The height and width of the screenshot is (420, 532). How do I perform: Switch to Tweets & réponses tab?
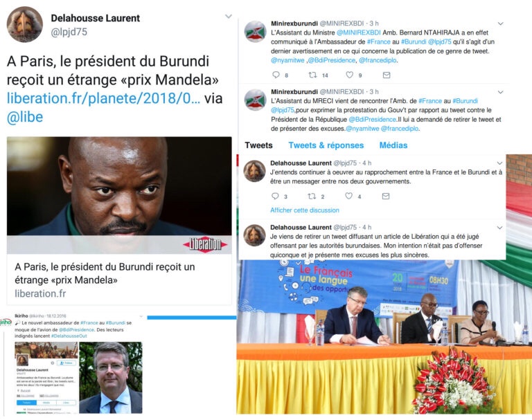(326, 145)
